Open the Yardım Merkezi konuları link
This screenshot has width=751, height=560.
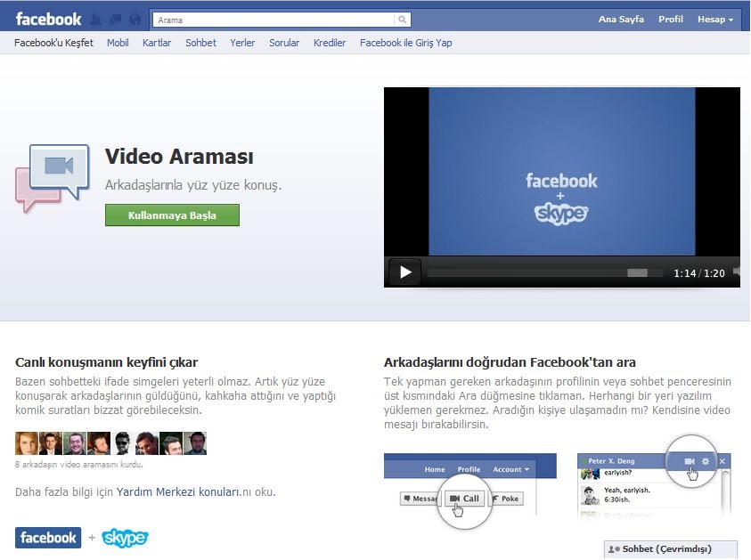point(179,492)
